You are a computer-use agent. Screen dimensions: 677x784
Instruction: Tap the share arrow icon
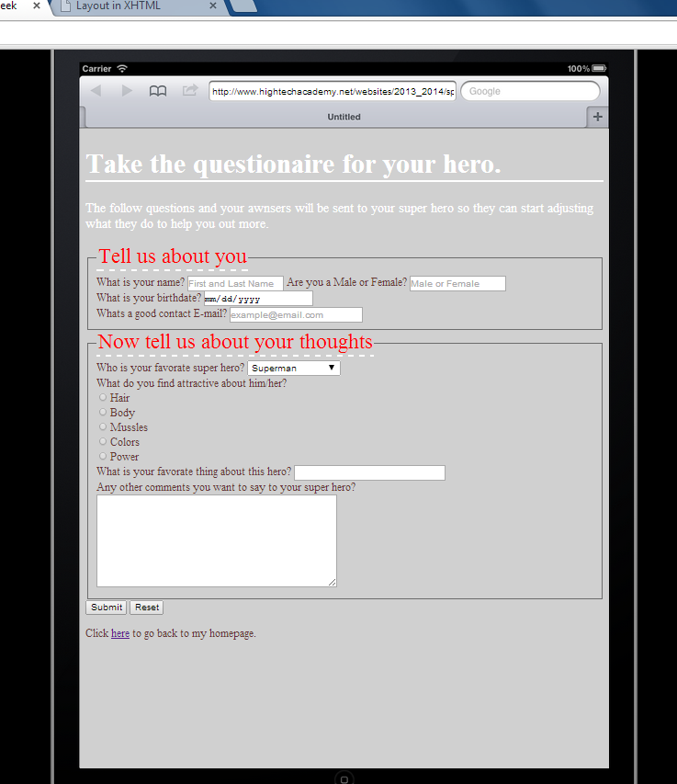click(190, 90)
